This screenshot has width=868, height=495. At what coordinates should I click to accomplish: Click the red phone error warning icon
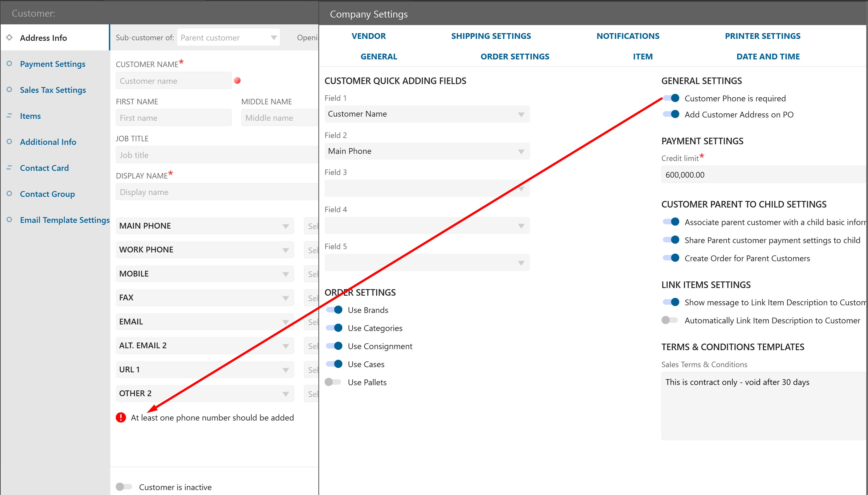(121, 417)
